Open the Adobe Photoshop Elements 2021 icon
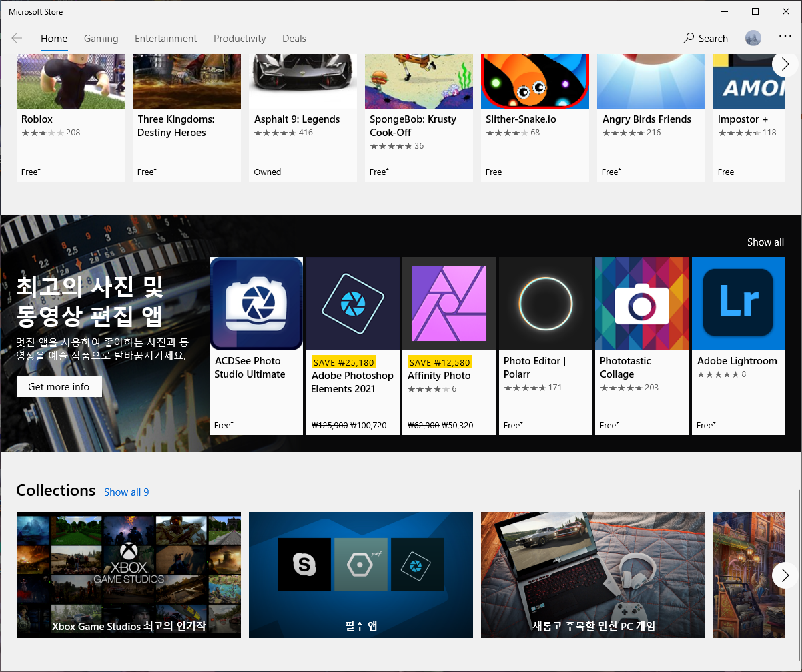The width and height of the screenshot is (802, 672). (x=353, y=304)
